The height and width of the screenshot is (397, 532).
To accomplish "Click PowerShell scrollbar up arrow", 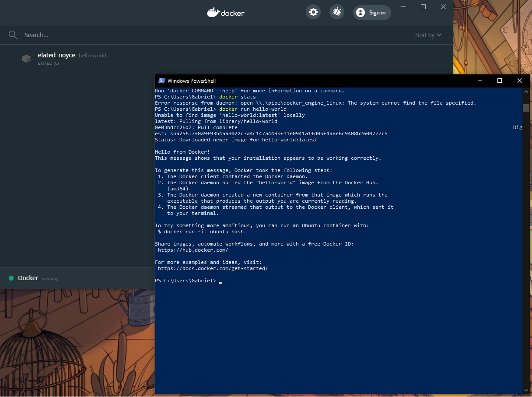I will tap(526, 91).
